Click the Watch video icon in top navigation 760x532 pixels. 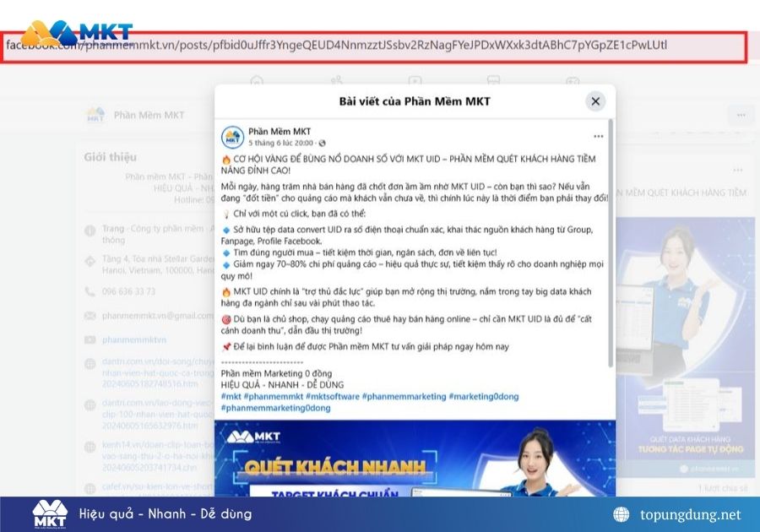click(415, 80)
